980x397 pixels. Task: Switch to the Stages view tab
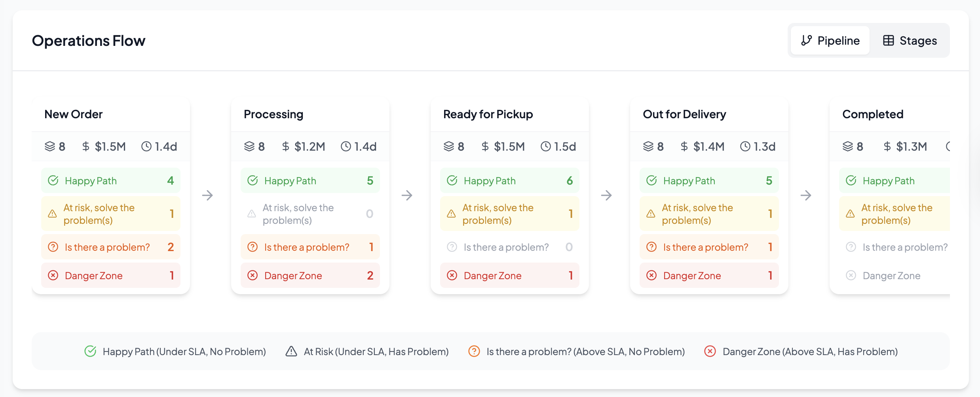point(910,41)
